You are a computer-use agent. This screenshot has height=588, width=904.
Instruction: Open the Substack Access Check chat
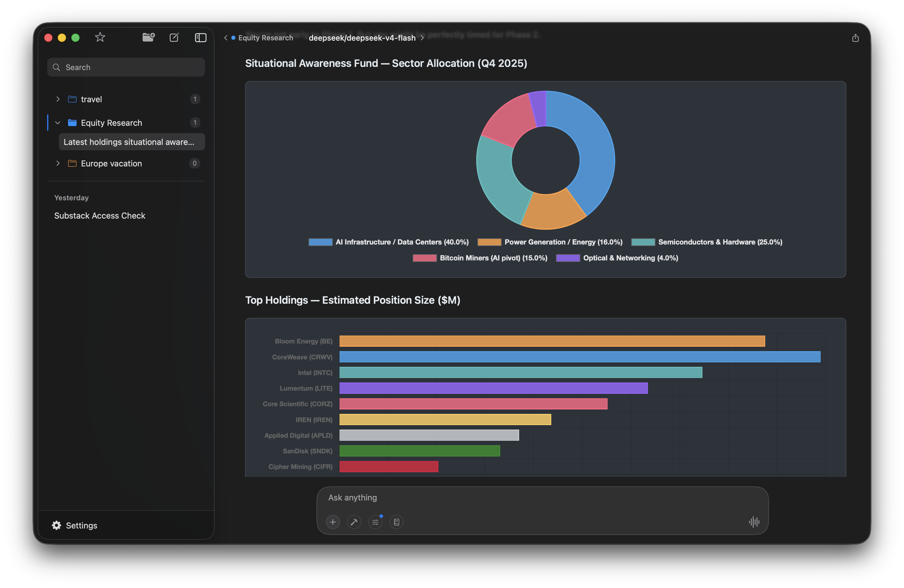click(x=100, y=216)
